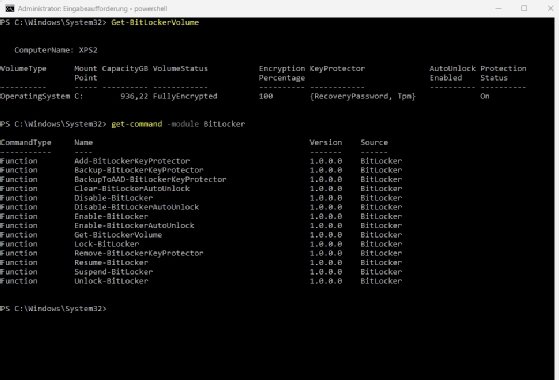Click the KeyProtector column header
The image size is (559, 380).
click(337, 68)
